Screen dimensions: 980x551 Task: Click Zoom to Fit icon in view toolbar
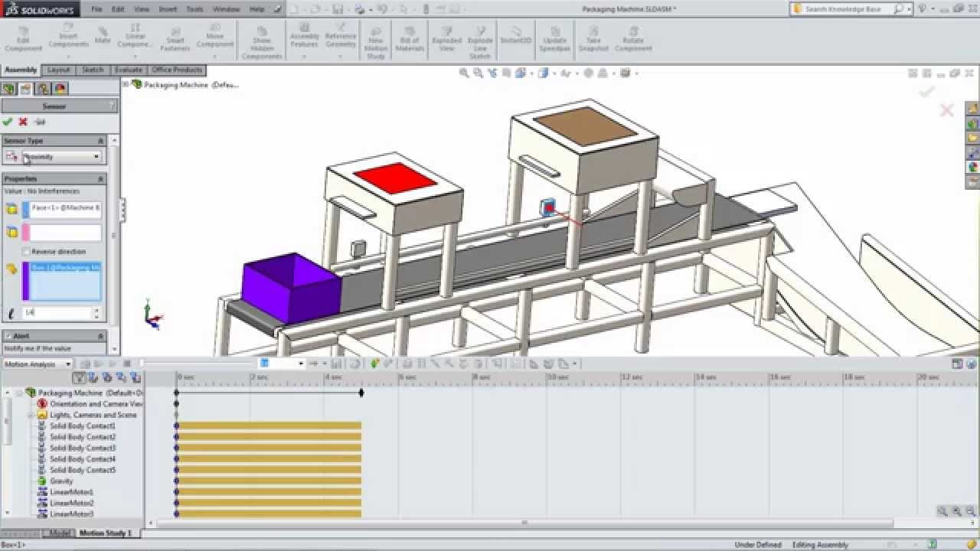(x=464, y=73)
